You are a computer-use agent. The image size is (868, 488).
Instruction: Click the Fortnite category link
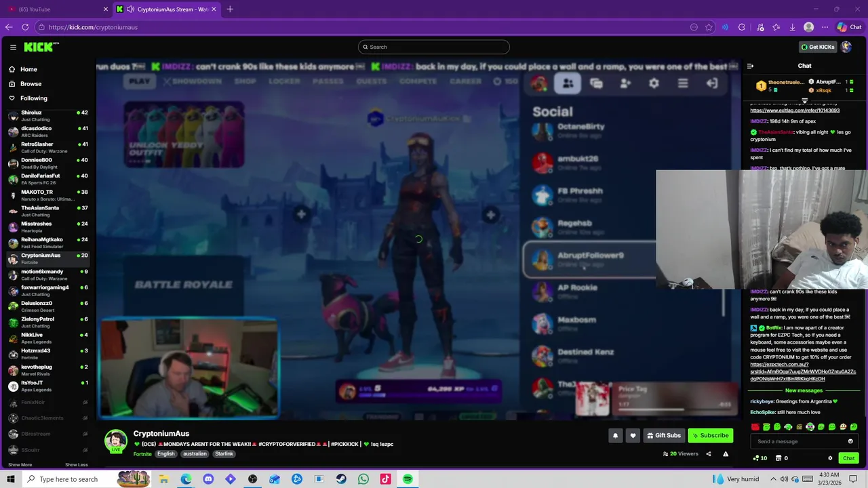click(142, 454)
